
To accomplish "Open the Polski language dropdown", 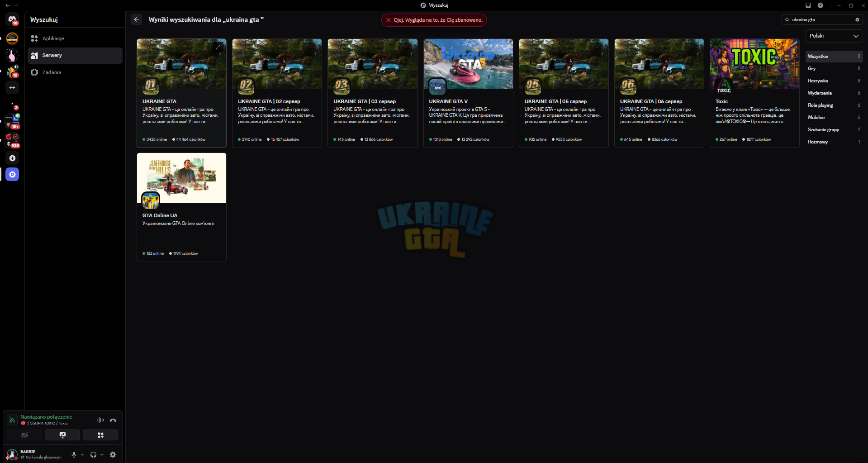I will point(834,36).
